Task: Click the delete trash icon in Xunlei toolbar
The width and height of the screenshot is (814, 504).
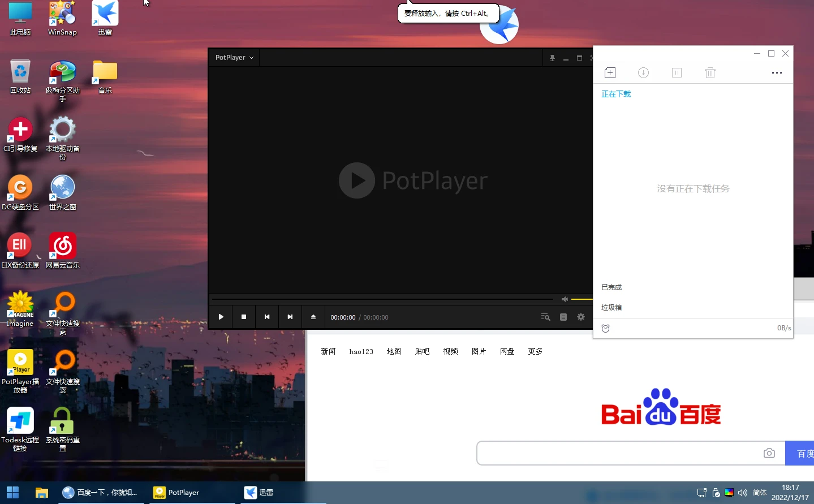Action: [x=710, y=72]
